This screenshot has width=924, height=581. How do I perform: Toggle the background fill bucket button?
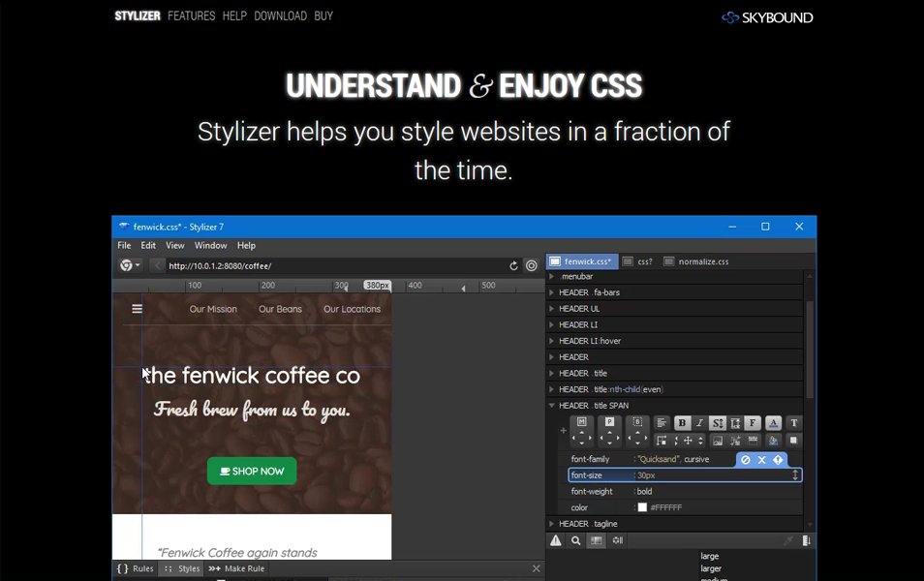pos(774,441)
